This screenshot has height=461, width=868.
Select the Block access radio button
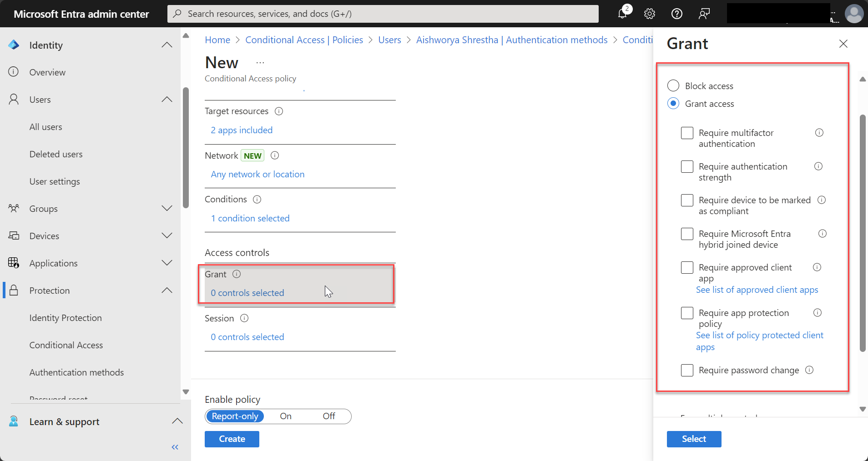coord(673,85)
